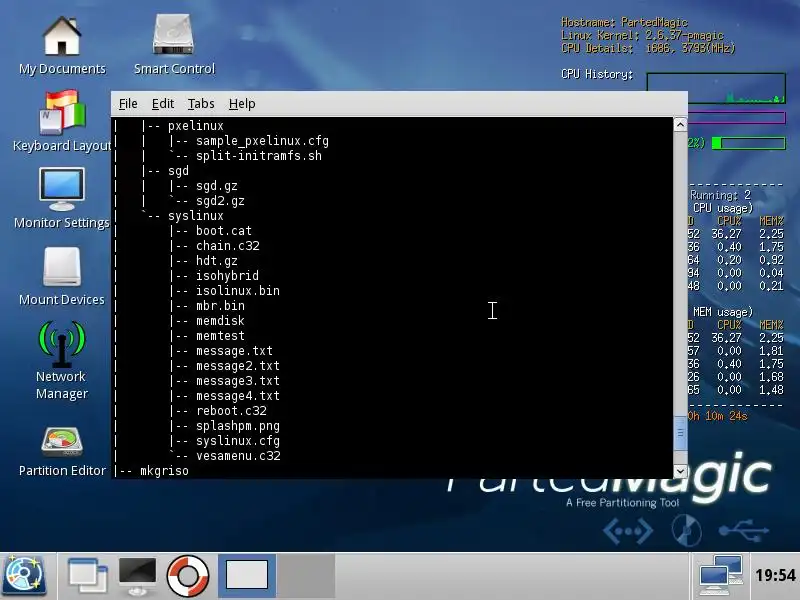Click the CPU History graph on desktop

click(x=716, y=88)
